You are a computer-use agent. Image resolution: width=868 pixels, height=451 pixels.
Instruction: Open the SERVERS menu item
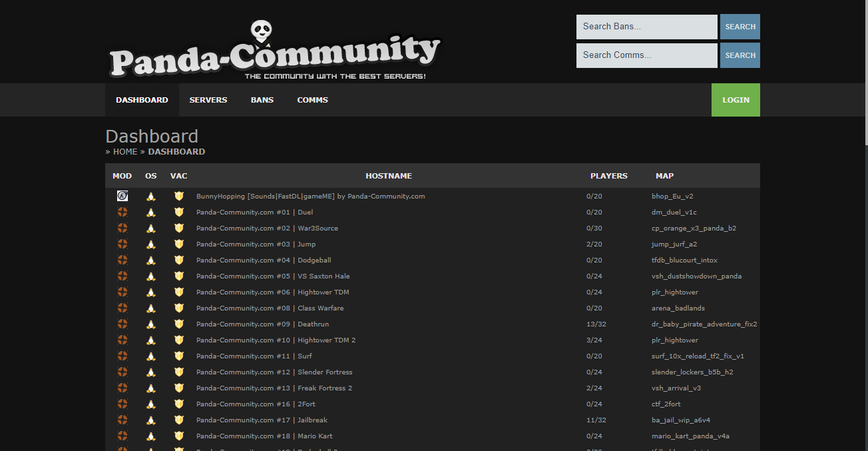click(x=208, y=99)
